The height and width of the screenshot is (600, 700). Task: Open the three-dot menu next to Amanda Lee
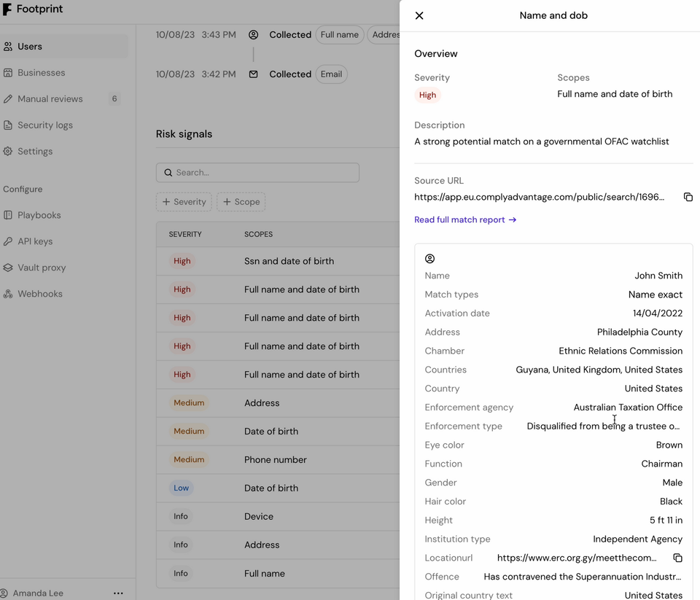[118, 593]
